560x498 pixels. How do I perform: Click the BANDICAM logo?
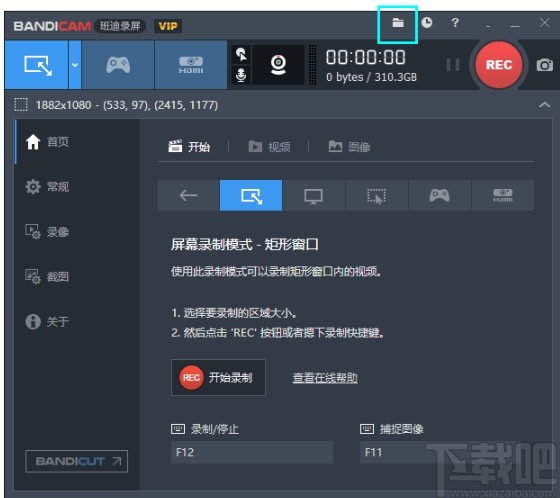pyautogui.click(x=52, y=26)
